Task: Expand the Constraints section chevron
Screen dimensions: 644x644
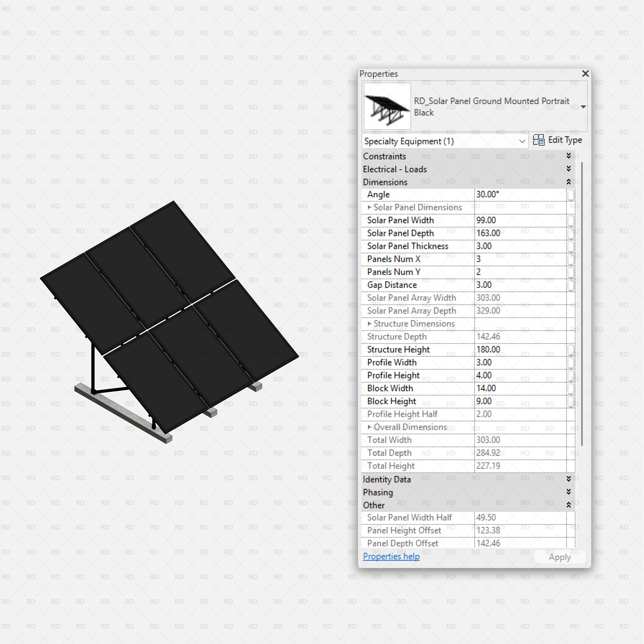Action: click(569, 156)
